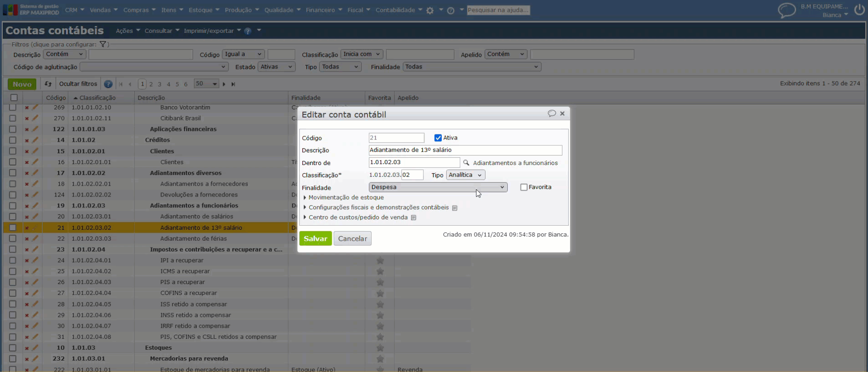Jump to the last page of results

pyautogui.click(x=233, y=84)
